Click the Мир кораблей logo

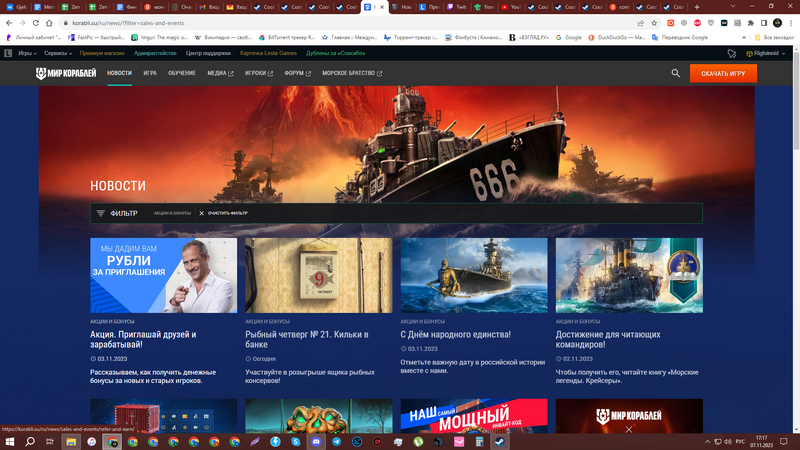[x=66, y=73]
